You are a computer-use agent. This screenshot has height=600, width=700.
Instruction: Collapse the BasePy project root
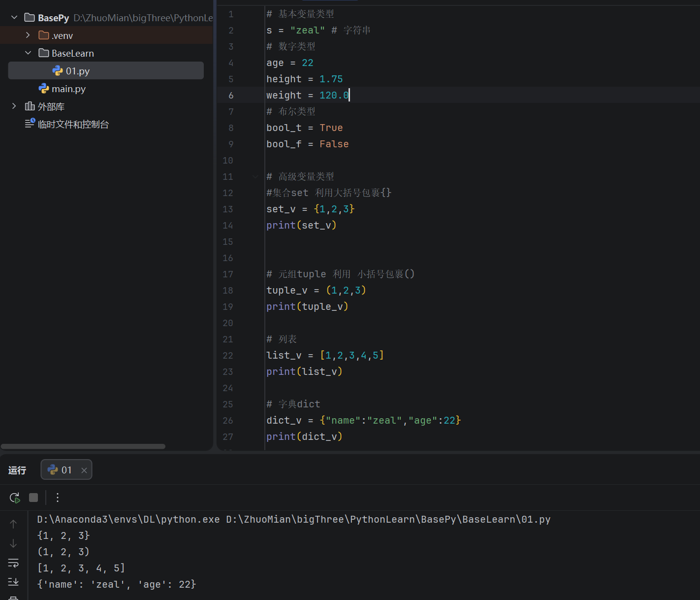[14, 18]
